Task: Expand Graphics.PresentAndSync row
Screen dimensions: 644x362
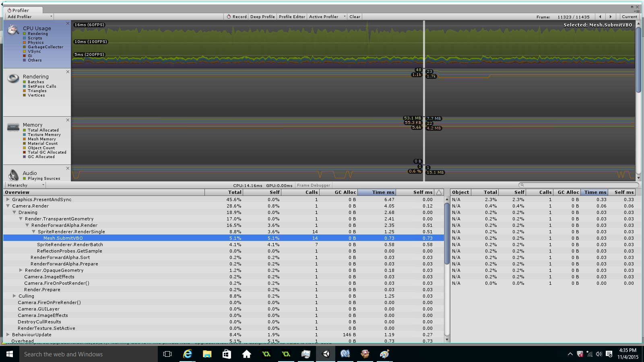Action: tap(8, 200)
